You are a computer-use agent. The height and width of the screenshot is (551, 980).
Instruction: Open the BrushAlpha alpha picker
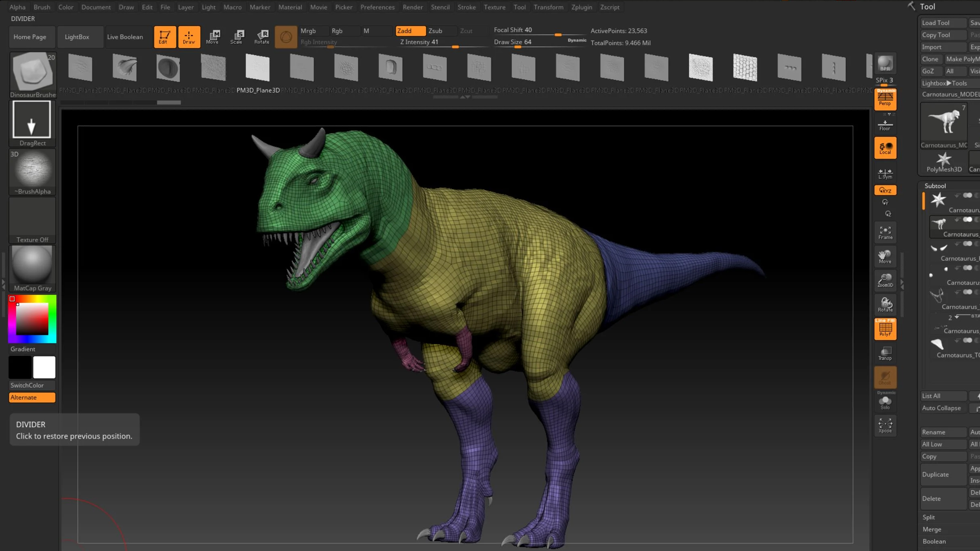[x=32, y=172]
